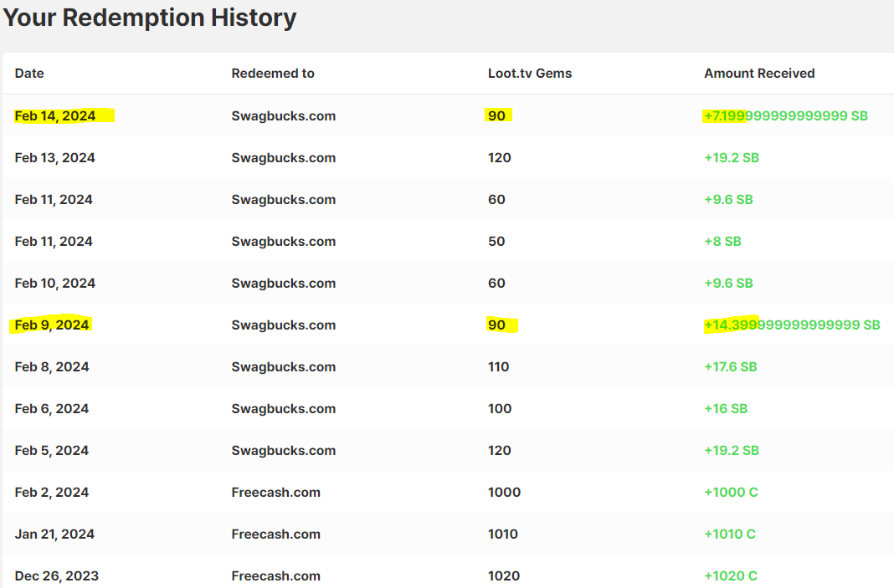
Task: Click Freecash.com in the Jan 21, 2024 row
Action: (x=276, y=534)
